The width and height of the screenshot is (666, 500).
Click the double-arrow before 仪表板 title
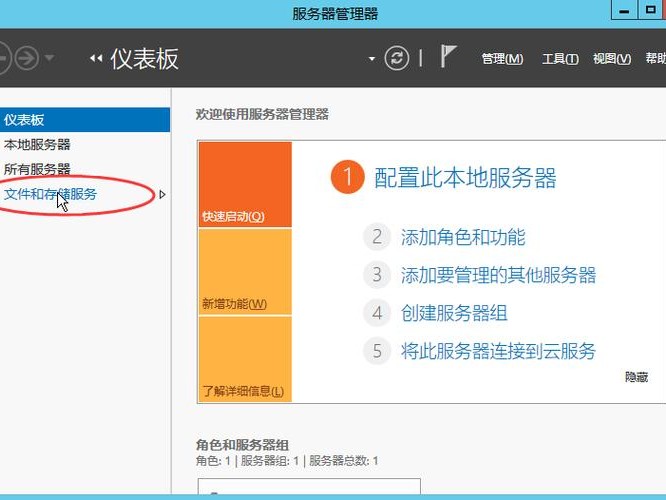[96, 58]
